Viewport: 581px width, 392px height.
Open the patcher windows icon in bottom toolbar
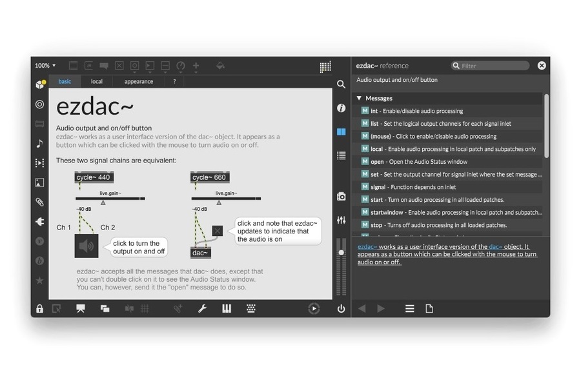tap(105, 308)
